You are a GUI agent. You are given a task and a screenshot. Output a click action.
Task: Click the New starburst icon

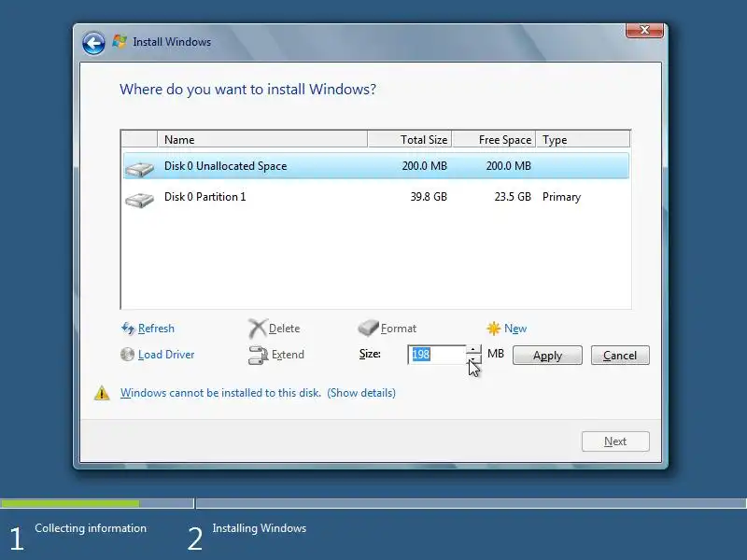point(494,329)
